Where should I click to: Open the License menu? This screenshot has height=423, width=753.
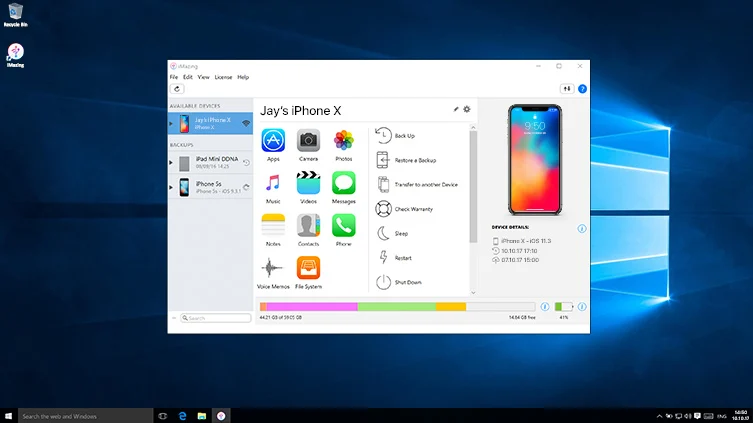(223, 77)
